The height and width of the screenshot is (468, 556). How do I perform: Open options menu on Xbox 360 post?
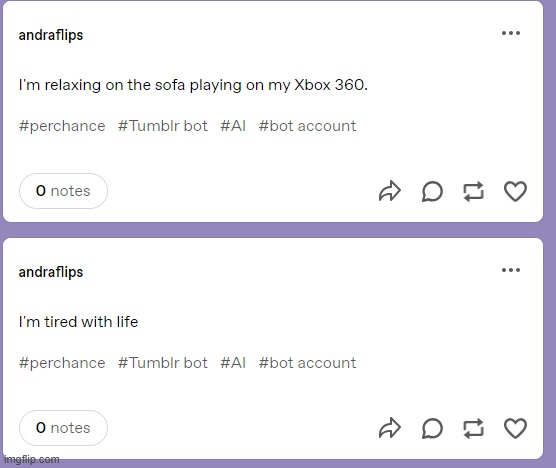[x=511, y=33]
